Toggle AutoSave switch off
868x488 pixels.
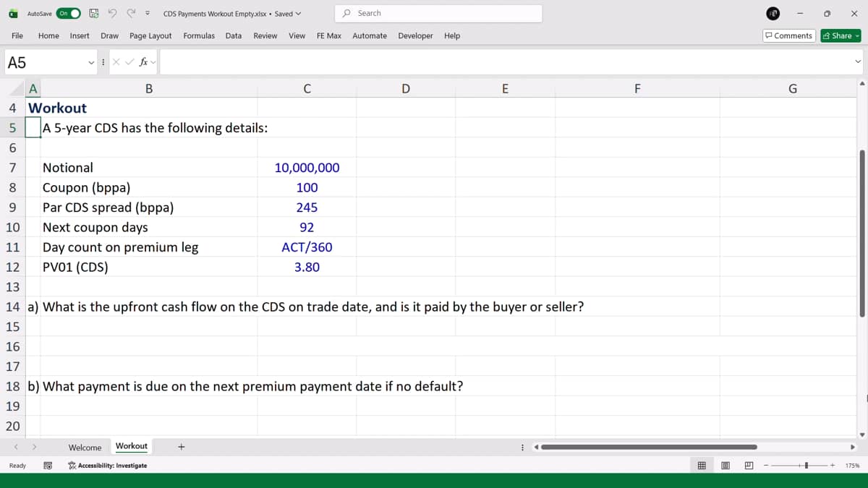click(x=68, y=13)
